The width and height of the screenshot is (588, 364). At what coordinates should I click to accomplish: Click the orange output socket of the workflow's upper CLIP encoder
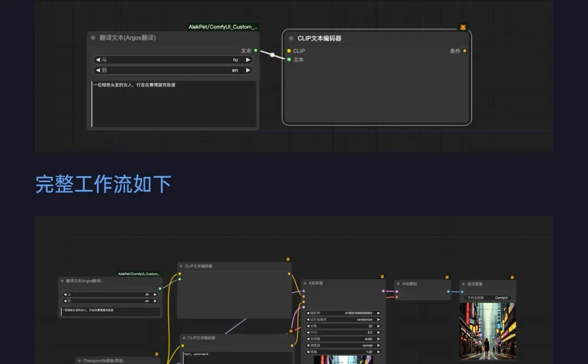289,274
